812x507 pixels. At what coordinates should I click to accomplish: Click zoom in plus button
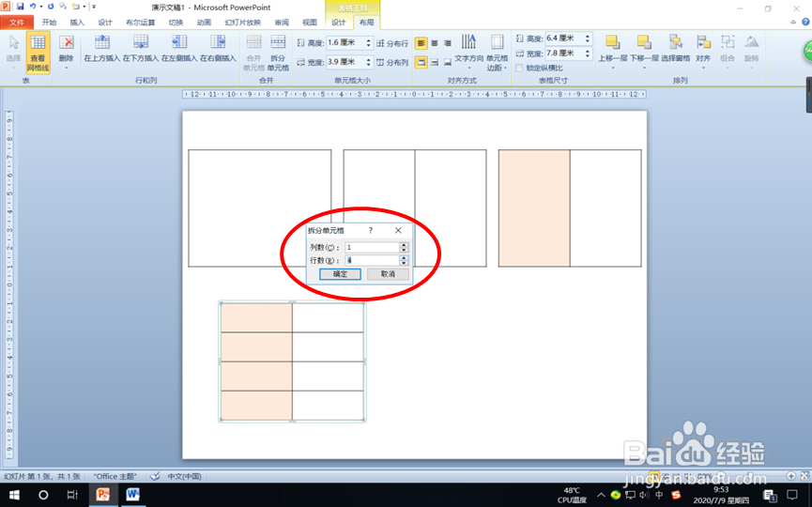(x=790, y=475)
